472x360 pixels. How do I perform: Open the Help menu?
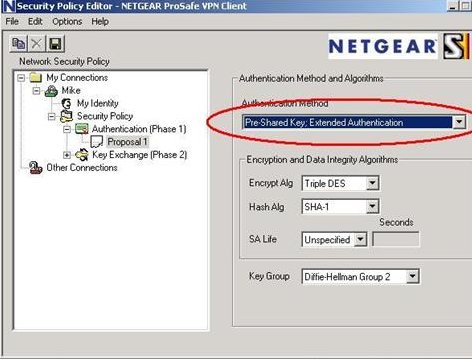100,22
